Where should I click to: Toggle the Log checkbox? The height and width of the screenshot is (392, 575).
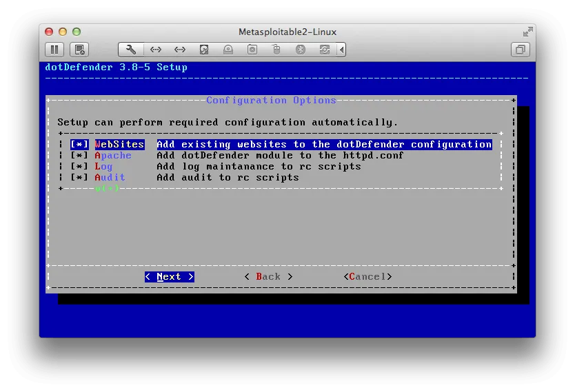(80, 167)
